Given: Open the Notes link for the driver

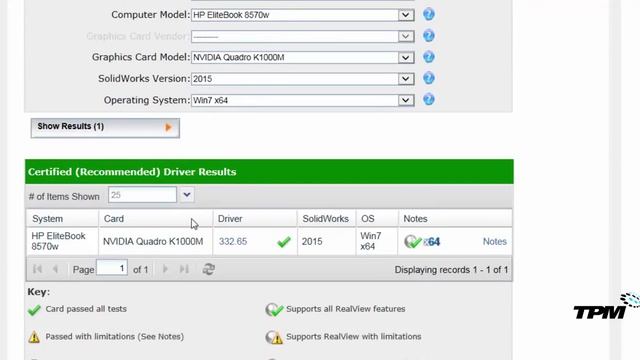Looking at the screenshot, I should point(494,242).
